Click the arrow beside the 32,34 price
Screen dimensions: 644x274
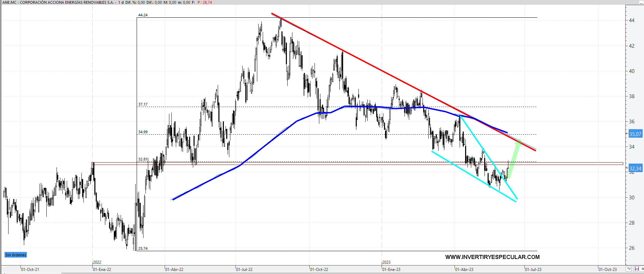click(627, 168)
